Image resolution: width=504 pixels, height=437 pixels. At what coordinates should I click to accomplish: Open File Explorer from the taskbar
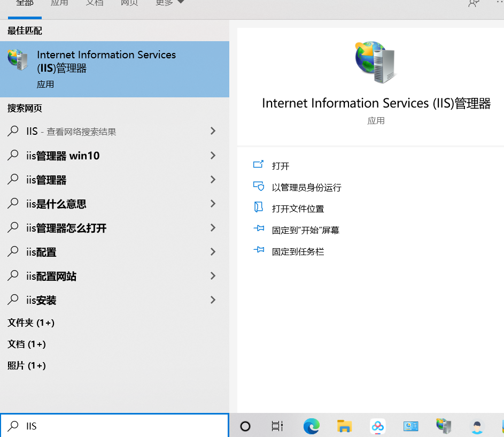344,426
